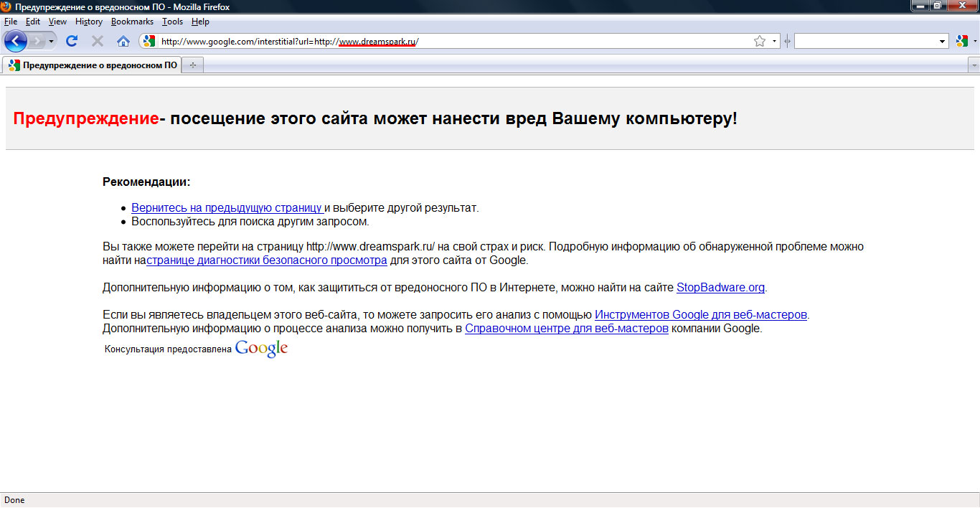Open the View menu

pyautogui.click(x=57, y=22)
